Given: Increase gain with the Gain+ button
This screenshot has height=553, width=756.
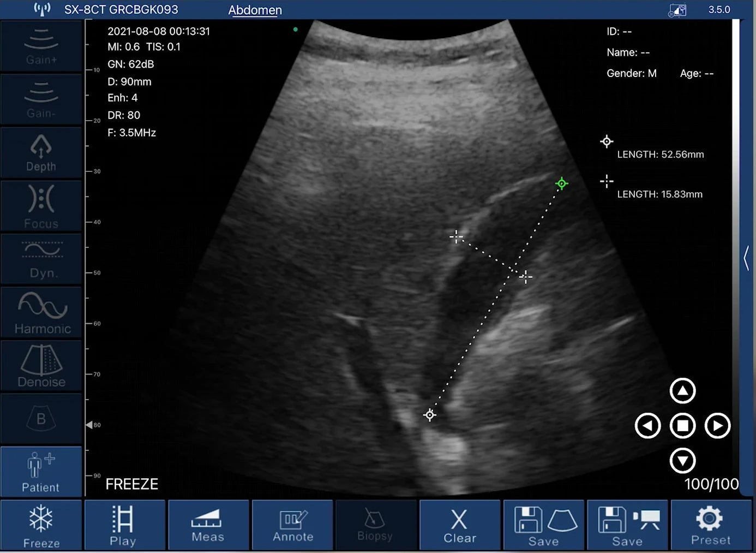Looking at the screenshot, I should (x=41, y=46).
